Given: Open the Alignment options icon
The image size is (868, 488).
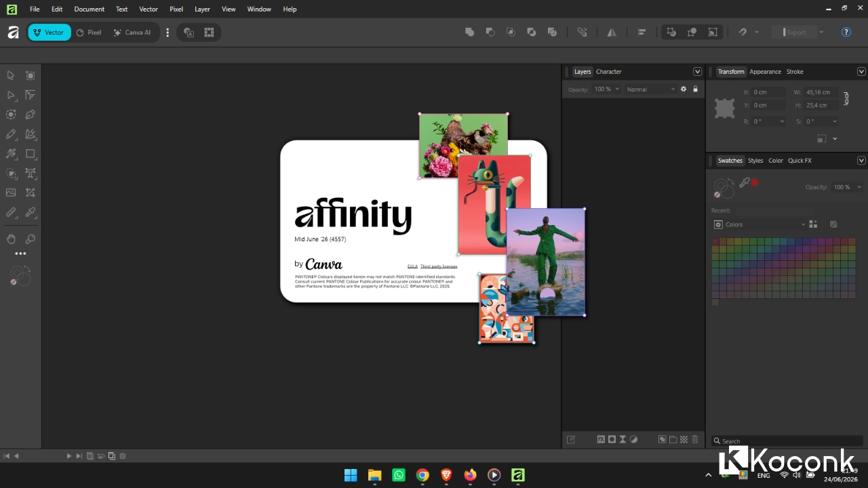Looking at the screenshot, I should 642,32.
